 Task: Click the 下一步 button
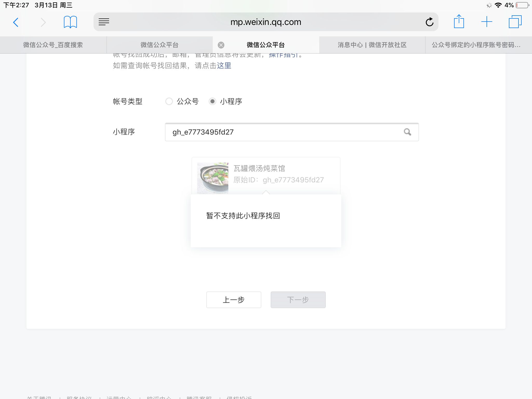coord(298,300)
